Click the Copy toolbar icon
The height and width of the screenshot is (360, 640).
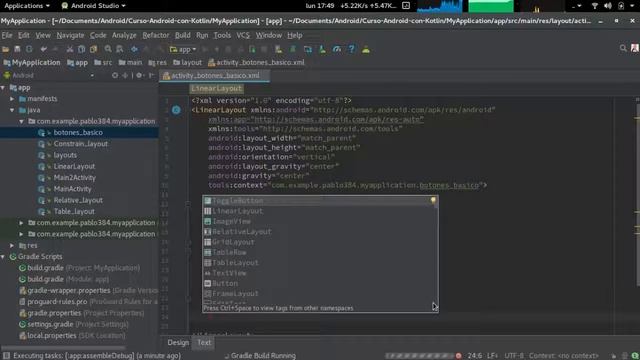pyautogui.click(x=82, y=49)
